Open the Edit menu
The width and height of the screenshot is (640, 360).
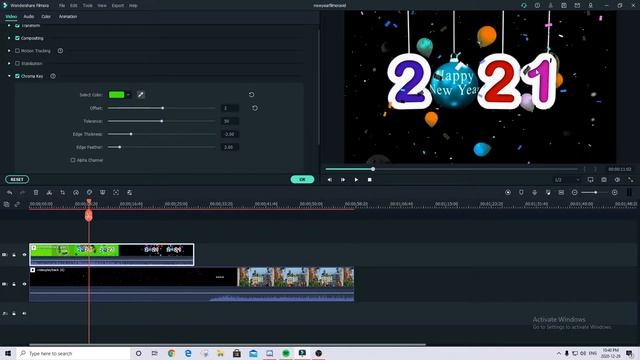pyautogui.click(x=73, y=6)
